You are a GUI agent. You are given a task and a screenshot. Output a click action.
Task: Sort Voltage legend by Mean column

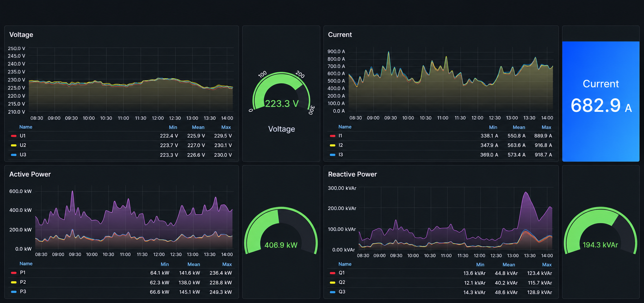[198, 127]
